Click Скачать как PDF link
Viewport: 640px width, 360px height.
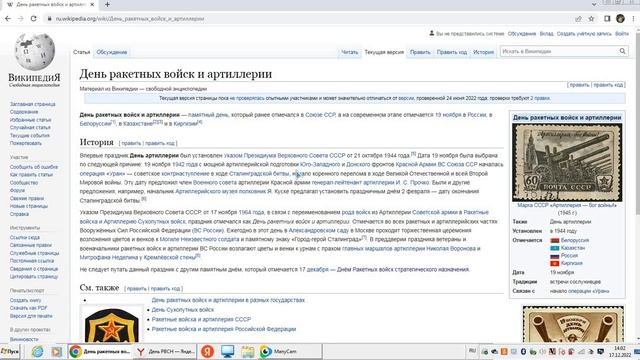click(29, 308)
